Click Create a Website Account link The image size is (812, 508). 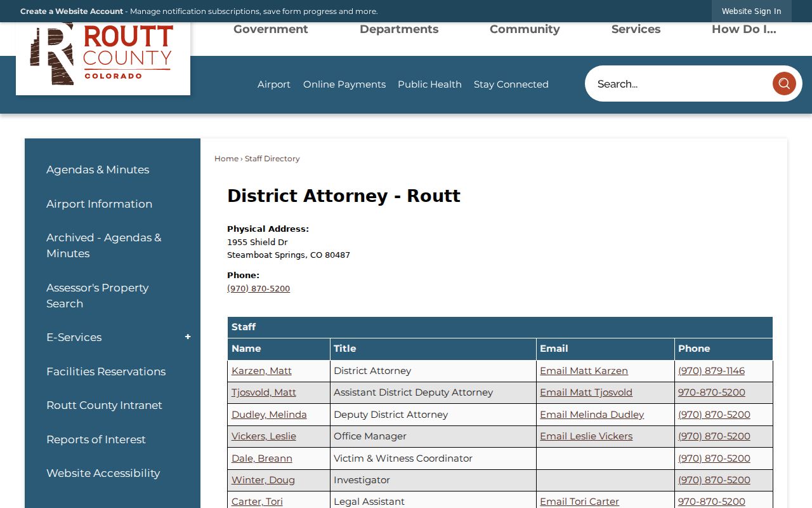[72, 11]
